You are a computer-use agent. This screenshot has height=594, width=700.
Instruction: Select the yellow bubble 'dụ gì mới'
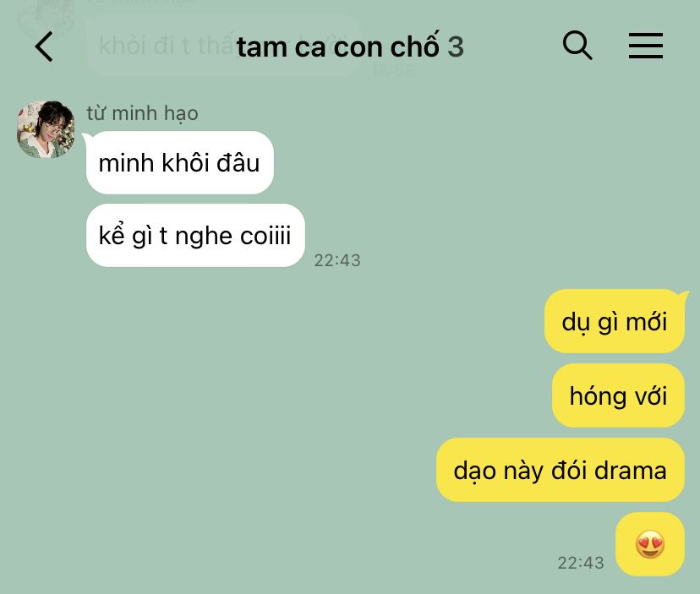[x=615, y=321]
